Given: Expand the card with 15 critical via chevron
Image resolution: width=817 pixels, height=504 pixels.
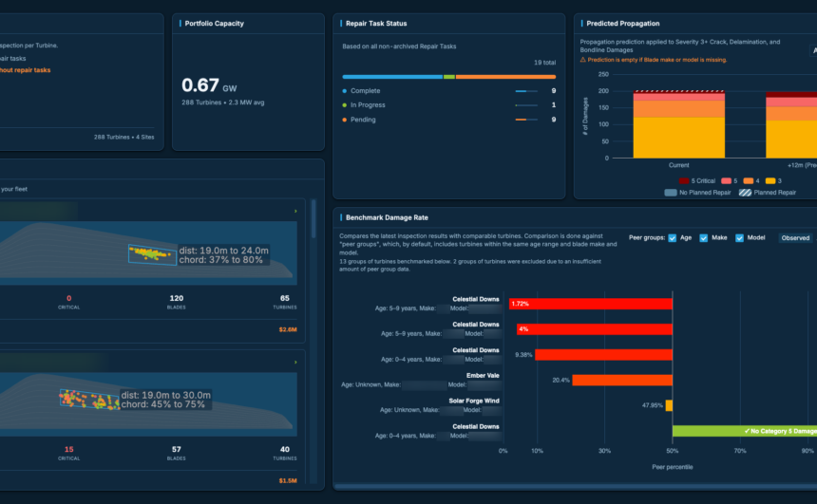Looking at the screenshot, I should [x=295, y=363].
